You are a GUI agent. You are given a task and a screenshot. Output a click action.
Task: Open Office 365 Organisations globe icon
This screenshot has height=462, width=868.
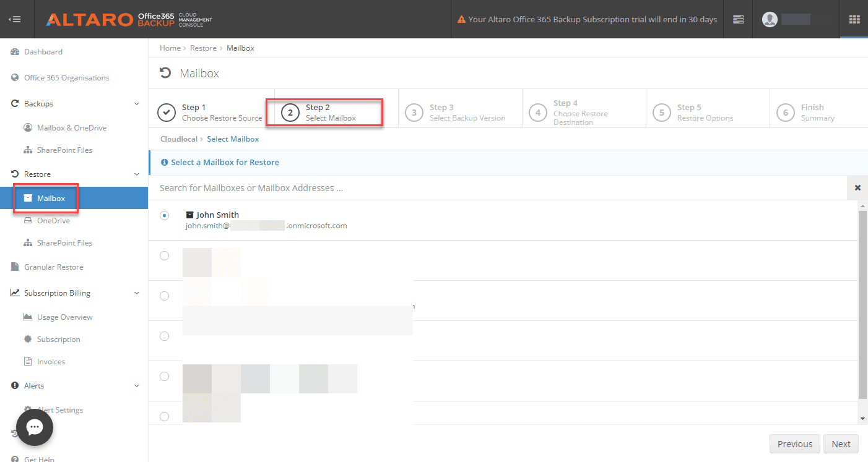click(x=15, y=78)
